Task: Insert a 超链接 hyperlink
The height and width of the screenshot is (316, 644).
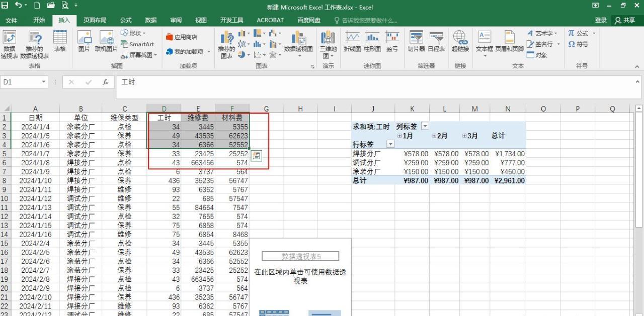Action: tap(460, 41)
